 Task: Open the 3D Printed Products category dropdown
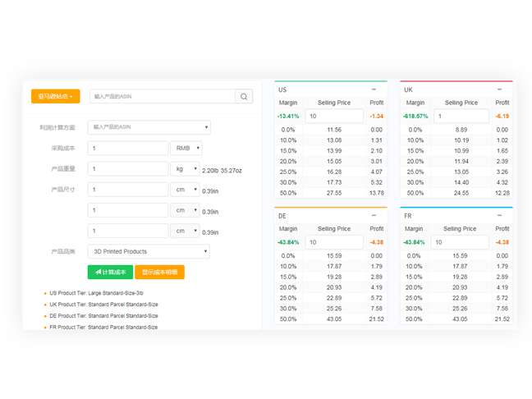149,251
